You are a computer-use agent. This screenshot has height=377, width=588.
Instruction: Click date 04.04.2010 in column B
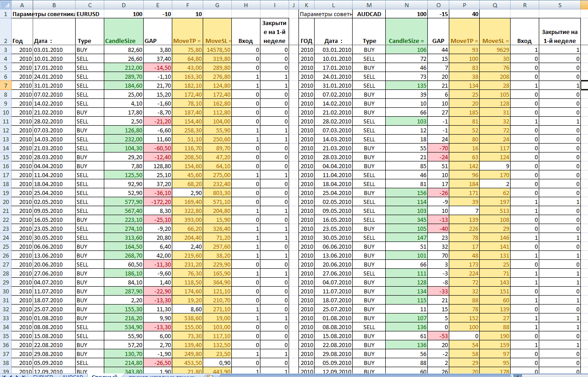tap(54, 166)
